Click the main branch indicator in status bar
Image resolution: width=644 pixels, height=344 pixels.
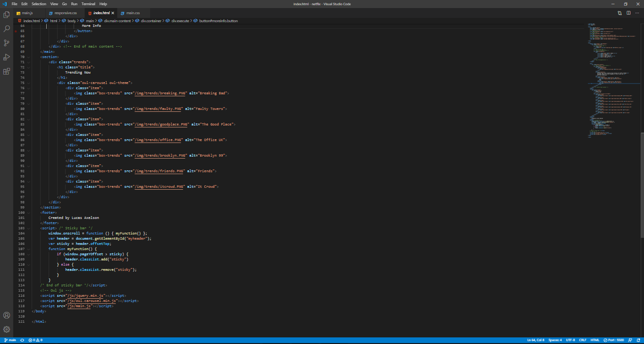9,340
